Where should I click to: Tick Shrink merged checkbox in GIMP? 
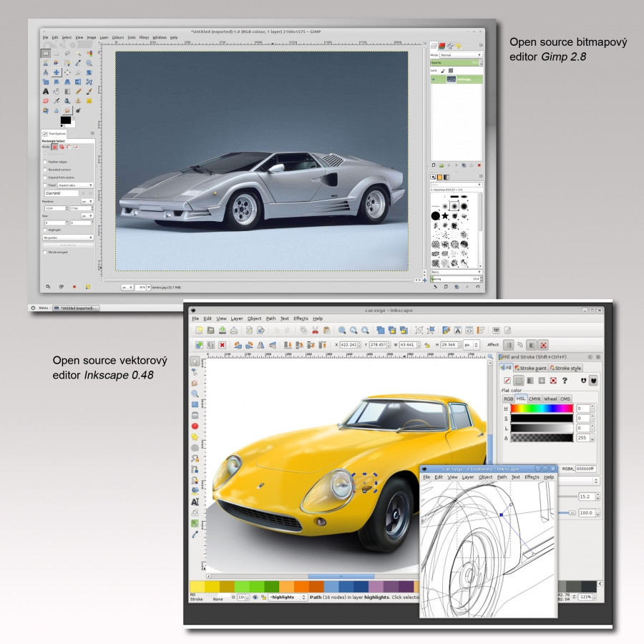tap(45, 252)
